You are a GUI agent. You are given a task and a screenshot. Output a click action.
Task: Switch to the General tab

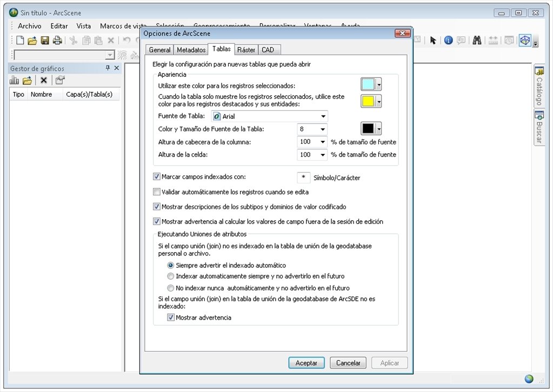(159, 50)
